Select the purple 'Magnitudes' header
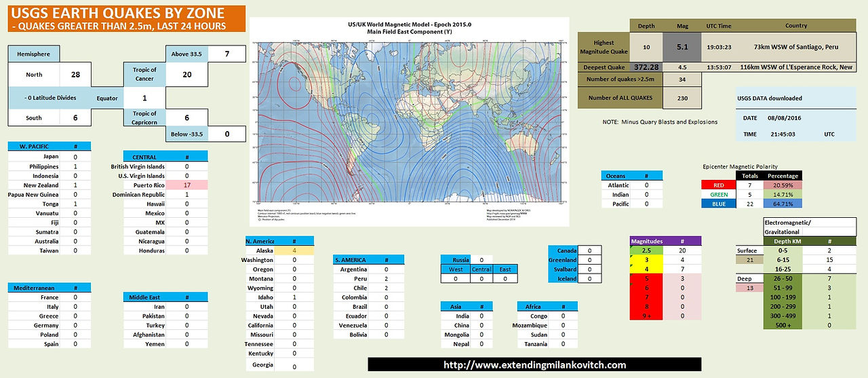 tap(646, 241)
